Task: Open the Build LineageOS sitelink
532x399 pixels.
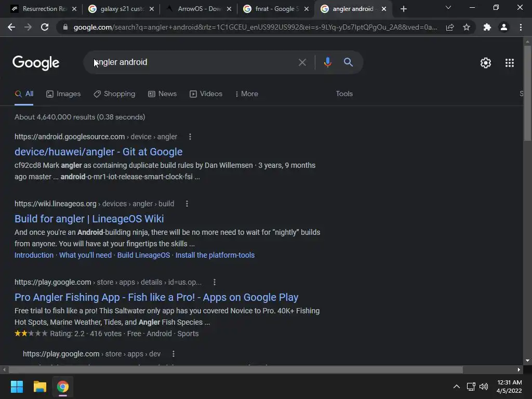Action: click(143, 255)
